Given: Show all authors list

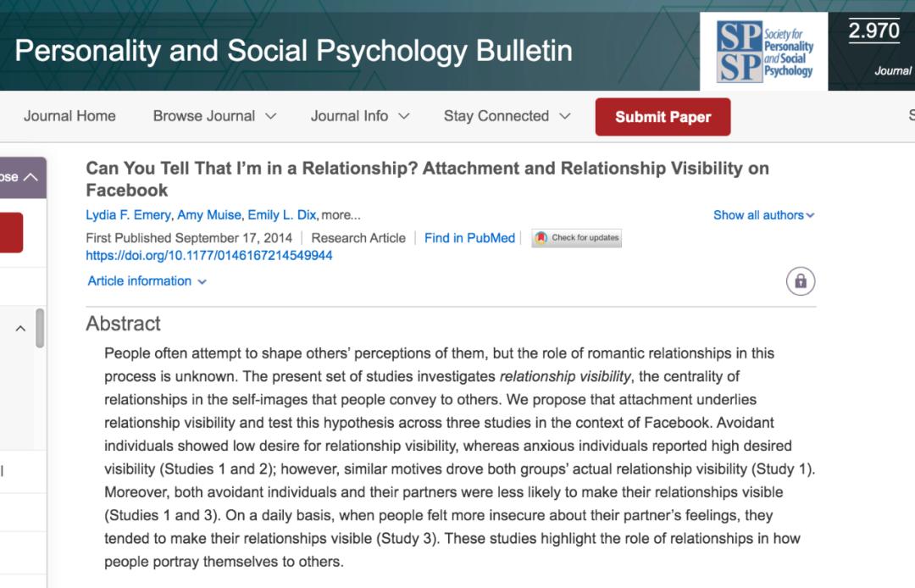Looking at the screenshot, I should tap(763, 215).
